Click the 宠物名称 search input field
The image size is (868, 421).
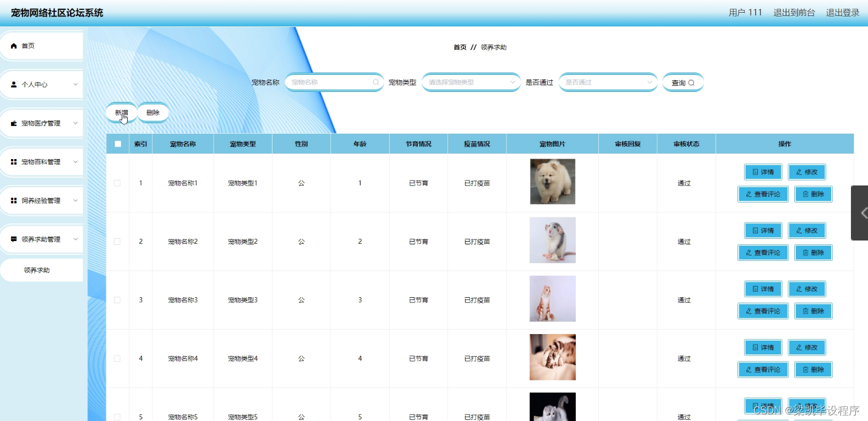coord(334,82)
